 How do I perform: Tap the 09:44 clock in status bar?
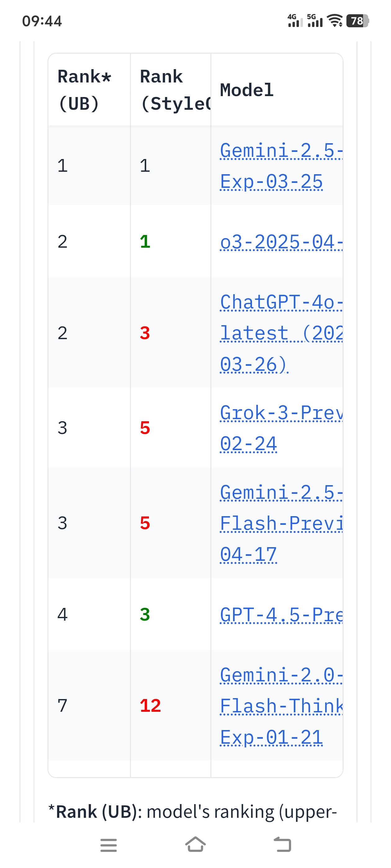coord(42,21)
